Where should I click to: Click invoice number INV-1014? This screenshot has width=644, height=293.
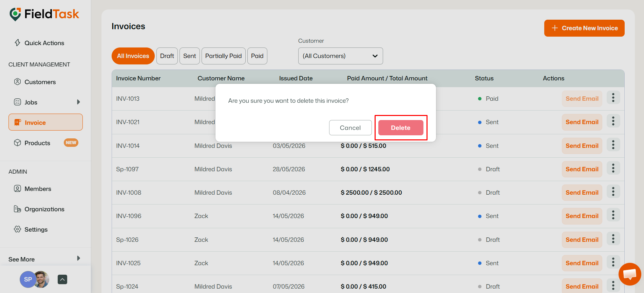(x=128, y=146)
